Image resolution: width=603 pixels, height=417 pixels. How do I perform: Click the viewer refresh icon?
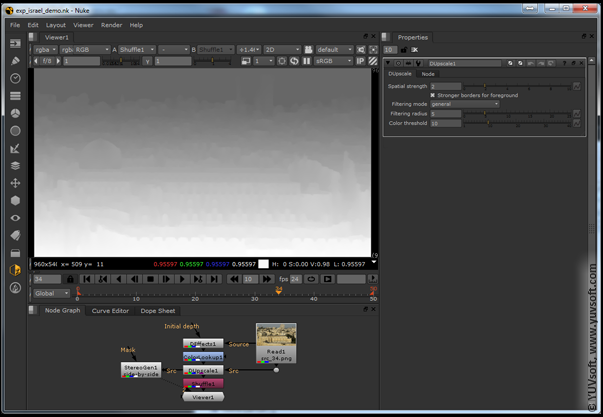(x=294, y=61)
